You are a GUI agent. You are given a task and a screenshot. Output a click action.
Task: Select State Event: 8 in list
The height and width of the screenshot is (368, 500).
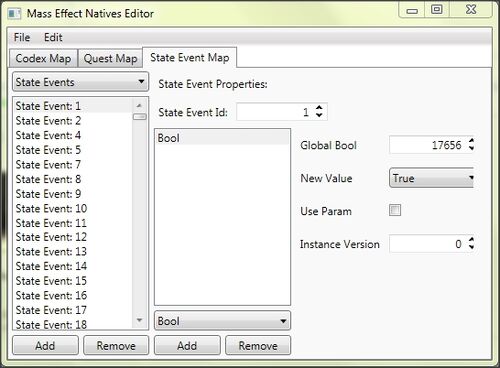pos(73,179)
